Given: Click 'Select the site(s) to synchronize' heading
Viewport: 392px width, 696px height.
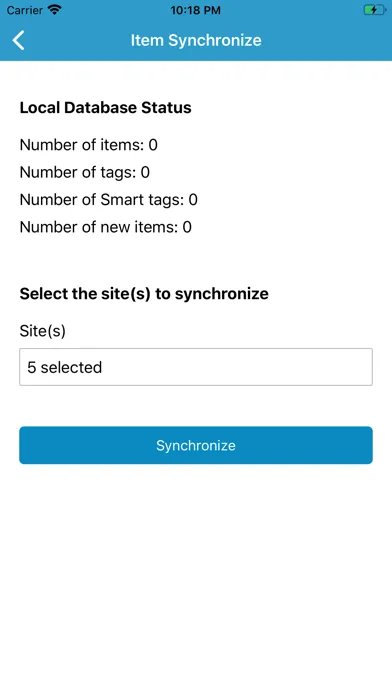Looking at the screenshot, I should 144,294.
